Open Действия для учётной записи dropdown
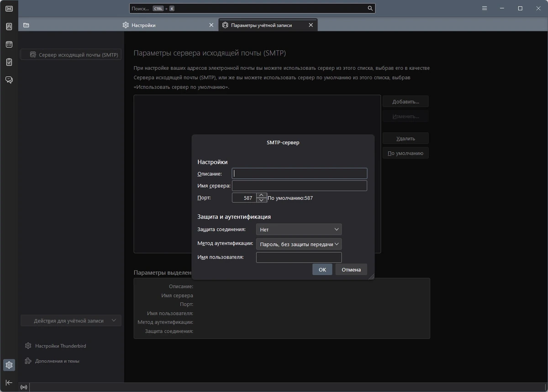The height and width of the screenshot is (392, 548). pyautogui.click(x=71, y=321)
